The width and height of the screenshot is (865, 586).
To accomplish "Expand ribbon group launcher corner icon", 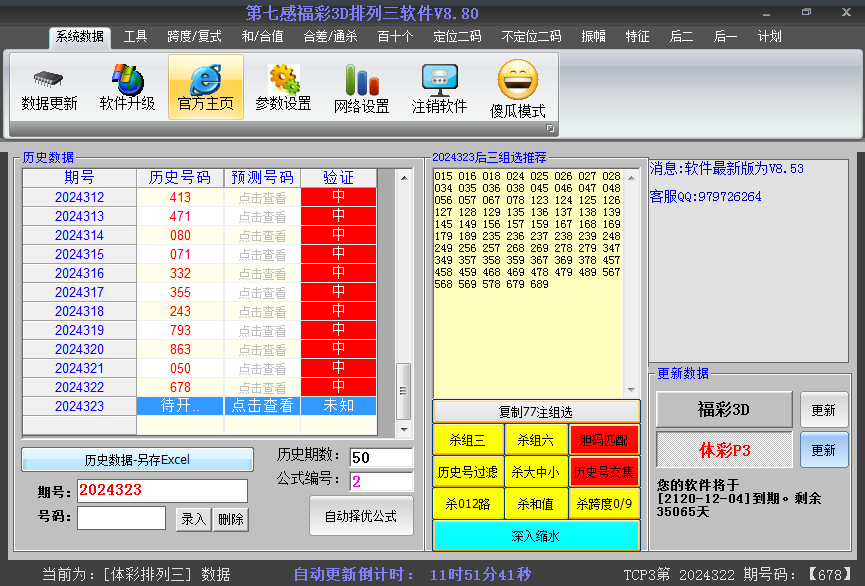I will pyautogui.click(x=550, y=128).
